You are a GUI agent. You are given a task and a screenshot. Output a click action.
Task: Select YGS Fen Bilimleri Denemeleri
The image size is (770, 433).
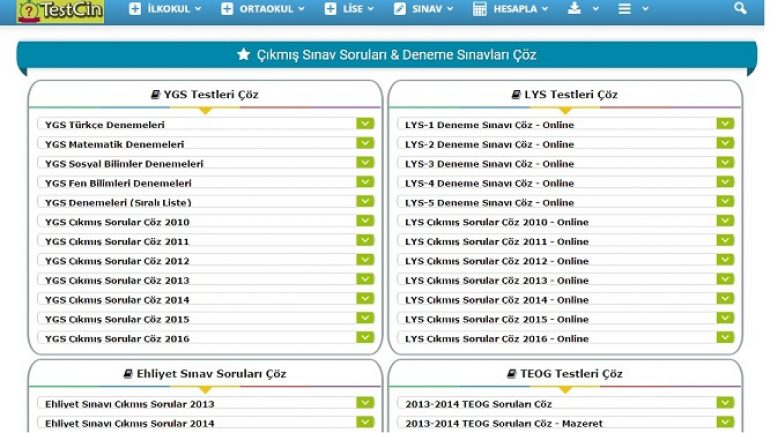coord(118,183)
